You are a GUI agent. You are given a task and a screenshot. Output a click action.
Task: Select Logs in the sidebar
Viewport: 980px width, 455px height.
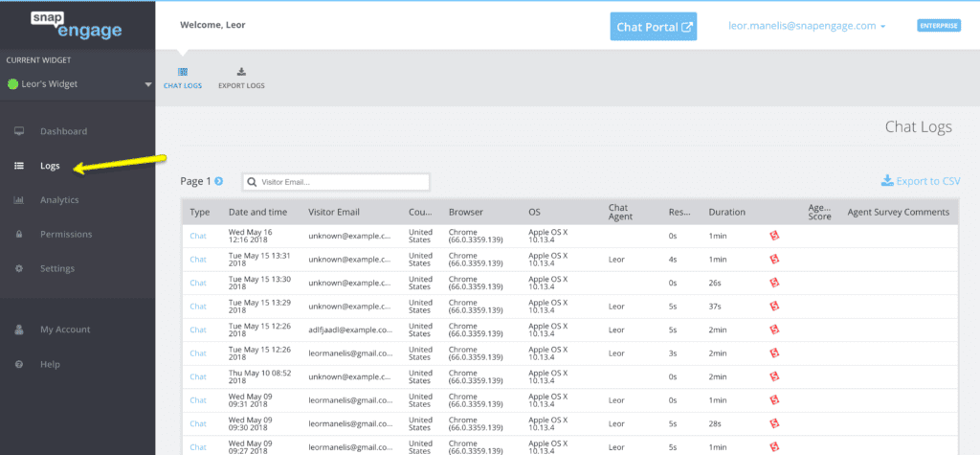click(x=50, y=166)
